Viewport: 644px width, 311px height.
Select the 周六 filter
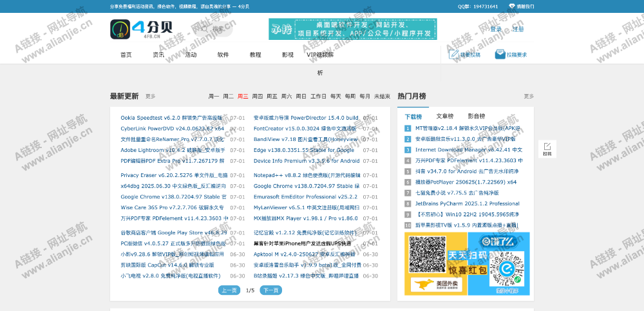(287, 96)
